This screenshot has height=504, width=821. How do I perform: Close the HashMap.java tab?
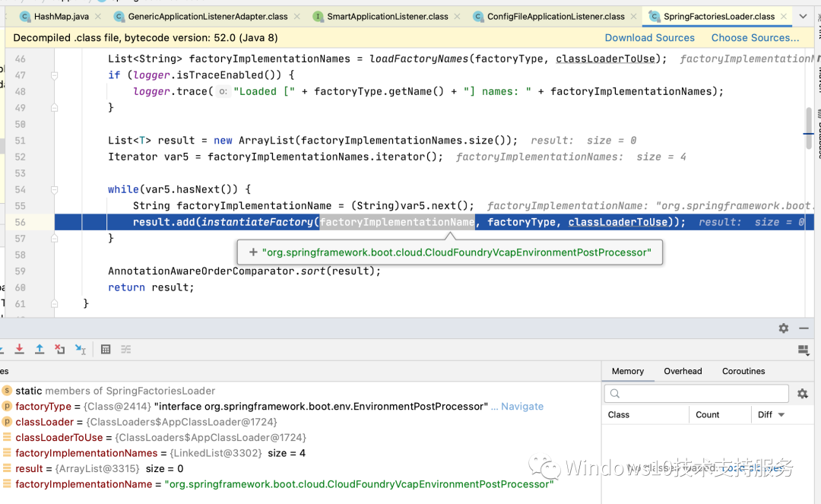[98, 17]
